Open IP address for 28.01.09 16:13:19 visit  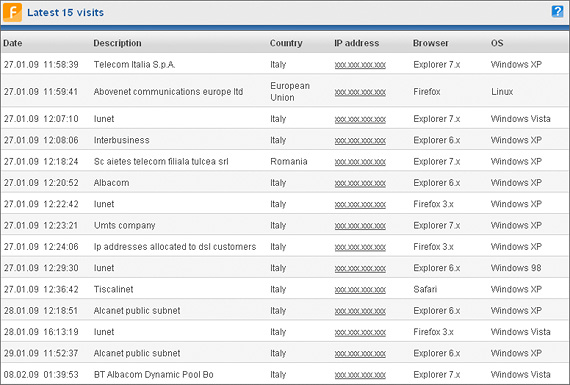[360, 333]
